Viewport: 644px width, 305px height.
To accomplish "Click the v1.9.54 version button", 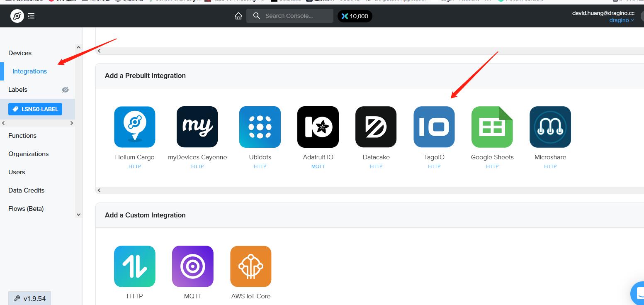I will (x=29, y=298).
